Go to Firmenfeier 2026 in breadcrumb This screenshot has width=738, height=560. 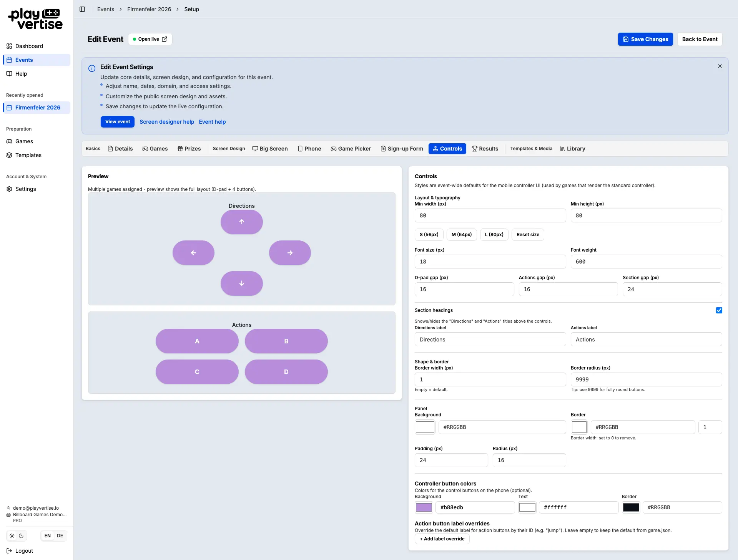[x=149, y=9]
